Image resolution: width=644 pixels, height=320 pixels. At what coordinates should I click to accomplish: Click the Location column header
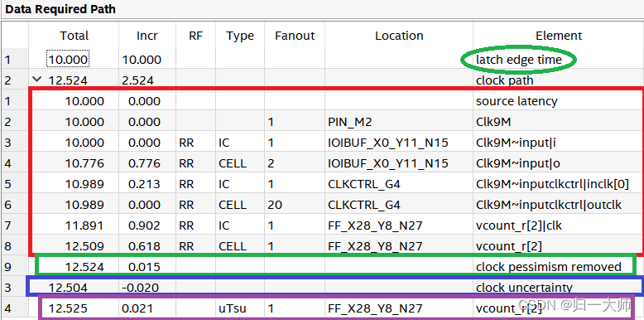399,36
